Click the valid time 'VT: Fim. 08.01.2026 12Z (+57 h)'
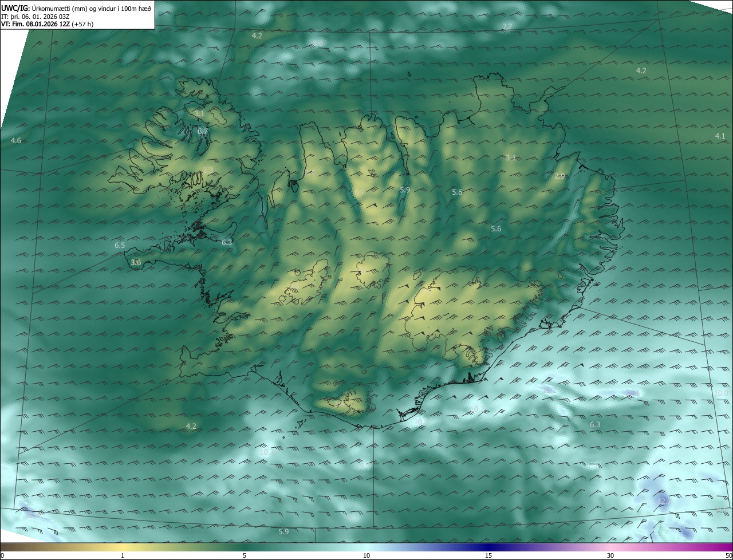The image size is (733, 560). coord(48,24)
